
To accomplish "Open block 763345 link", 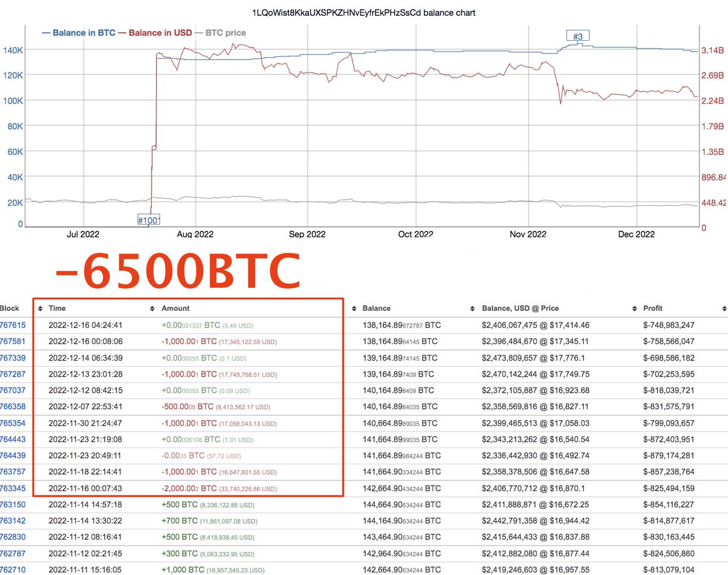I will (12, 488).
